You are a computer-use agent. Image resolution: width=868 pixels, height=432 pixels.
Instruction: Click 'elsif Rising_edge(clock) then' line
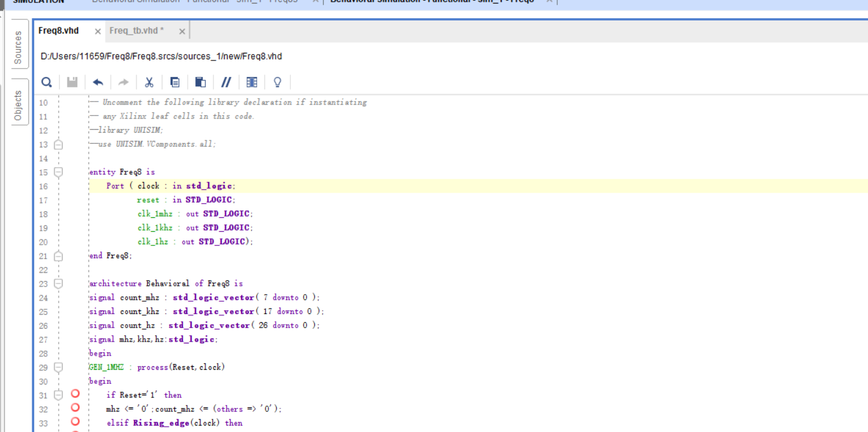click(174, 423)
